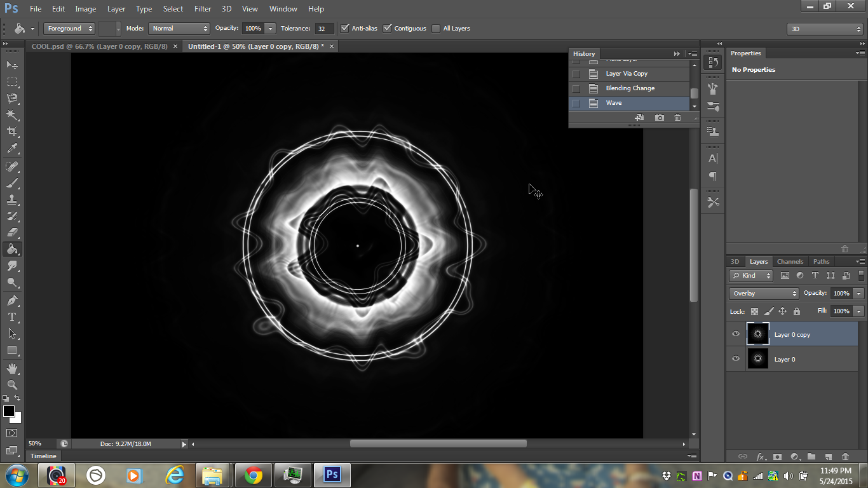This screenshot has width=868, height=488.
Task: Add a layer style with fx
Action: click(x=760, y=456)
